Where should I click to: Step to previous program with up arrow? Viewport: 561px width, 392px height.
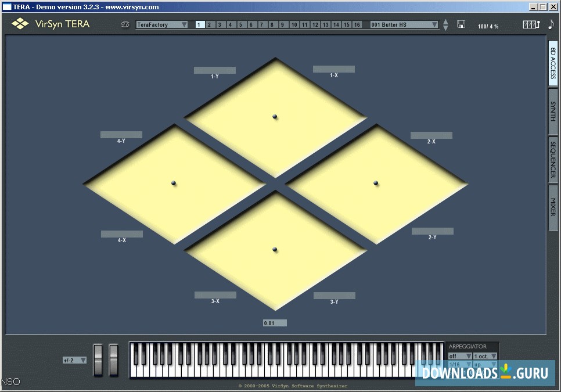tap(445, 21)
